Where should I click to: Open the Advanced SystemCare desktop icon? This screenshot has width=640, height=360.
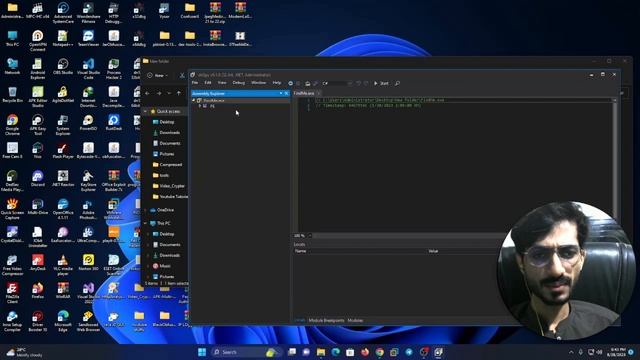[x=62, y=13]
